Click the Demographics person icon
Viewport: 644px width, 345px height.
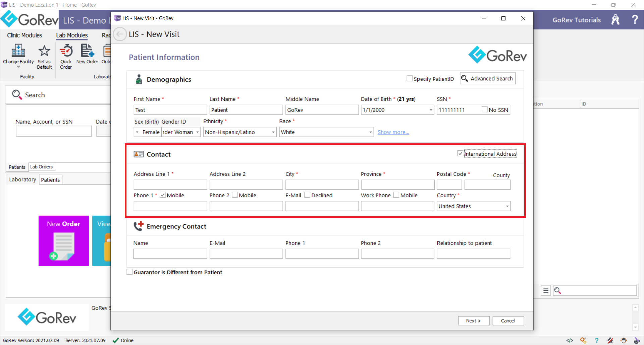[139, 79]
